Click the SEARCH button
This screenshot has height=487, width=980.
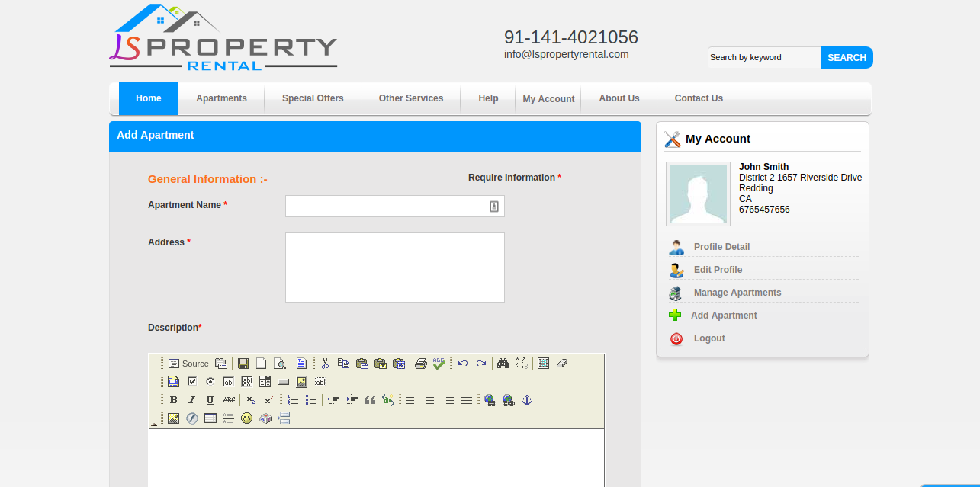847,57
